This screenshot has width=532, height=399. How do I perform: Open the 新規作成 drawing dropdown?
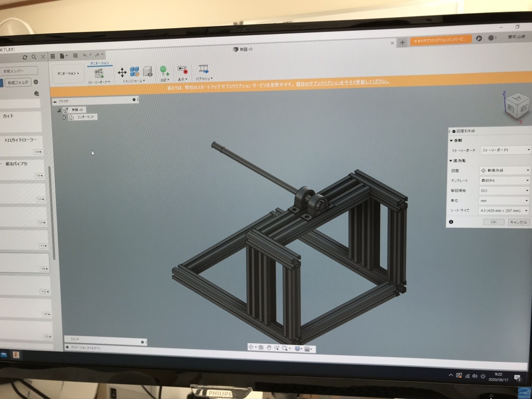point(504,170)
